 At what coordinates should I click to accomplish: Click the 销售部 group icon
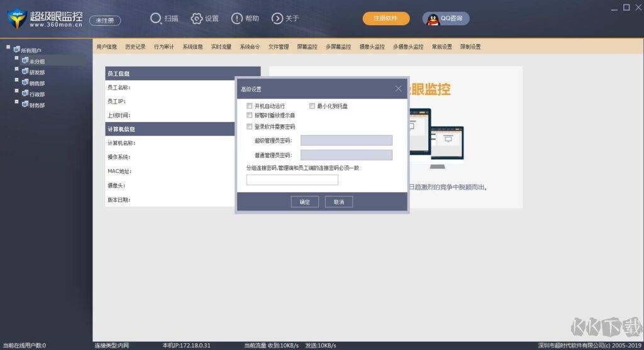click(x=25, y=83)
